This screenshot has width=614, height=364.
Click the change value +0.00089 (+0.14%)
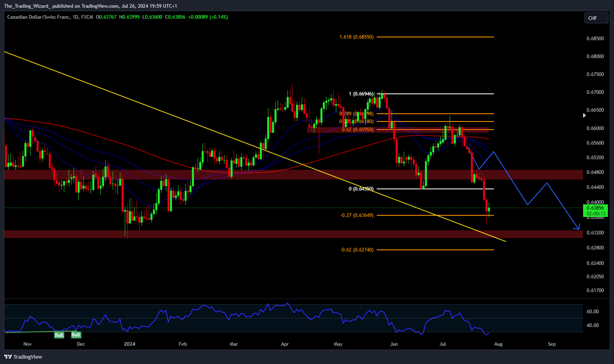(208, 17)
